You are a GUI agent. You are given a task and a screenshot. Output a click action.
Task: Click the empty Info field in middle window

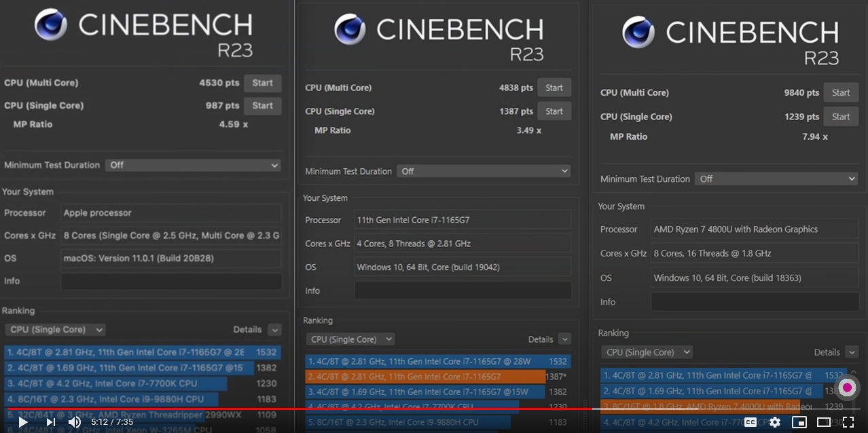(x=463, y=290)
